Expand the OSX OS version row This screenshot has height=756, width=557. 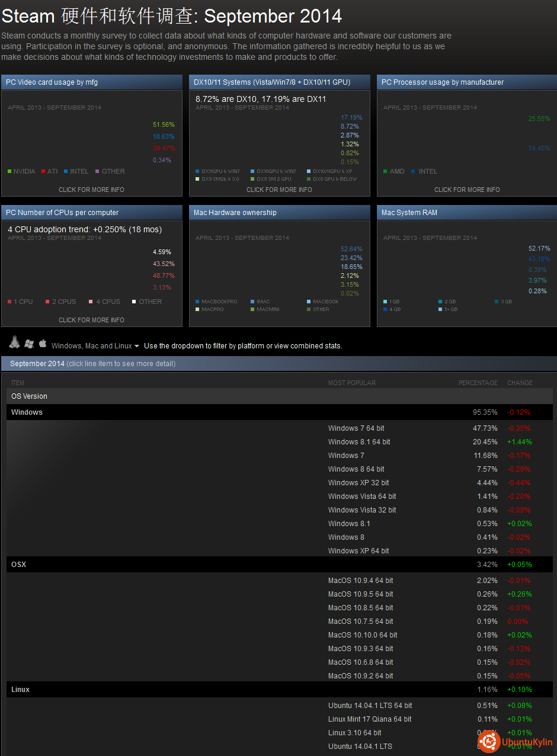19,565
